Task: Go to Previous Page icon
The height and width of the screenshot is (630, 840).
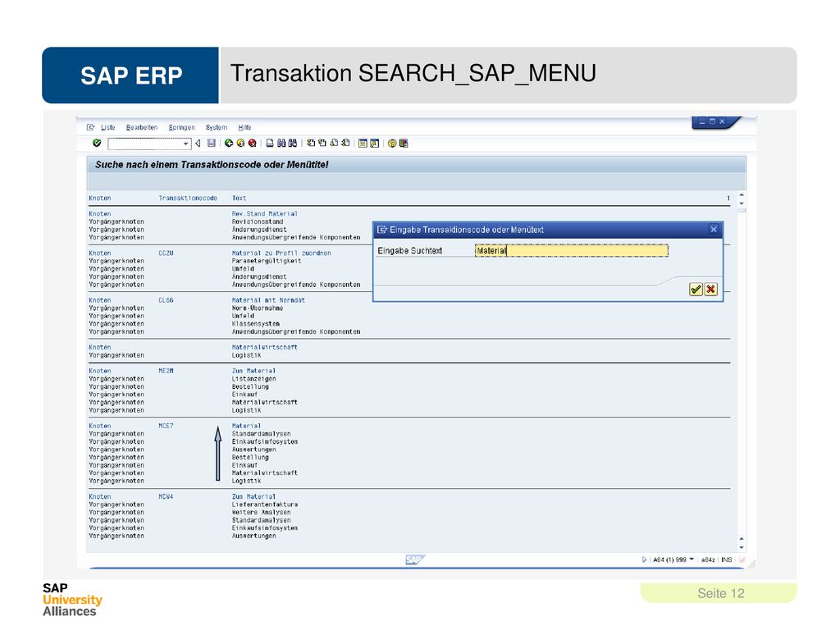Action: coord(322,143)
